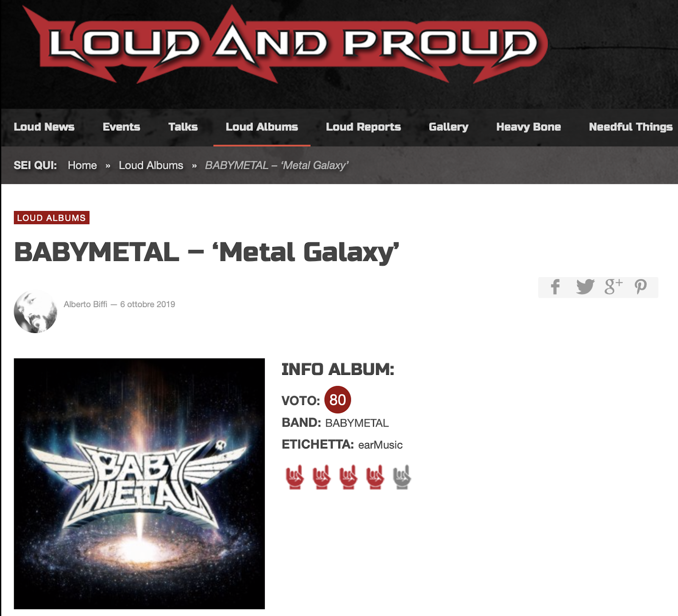The height and width of the screenshot is (616, 678).
Task: Open the Loud News menu
Action: coord(44,127)
